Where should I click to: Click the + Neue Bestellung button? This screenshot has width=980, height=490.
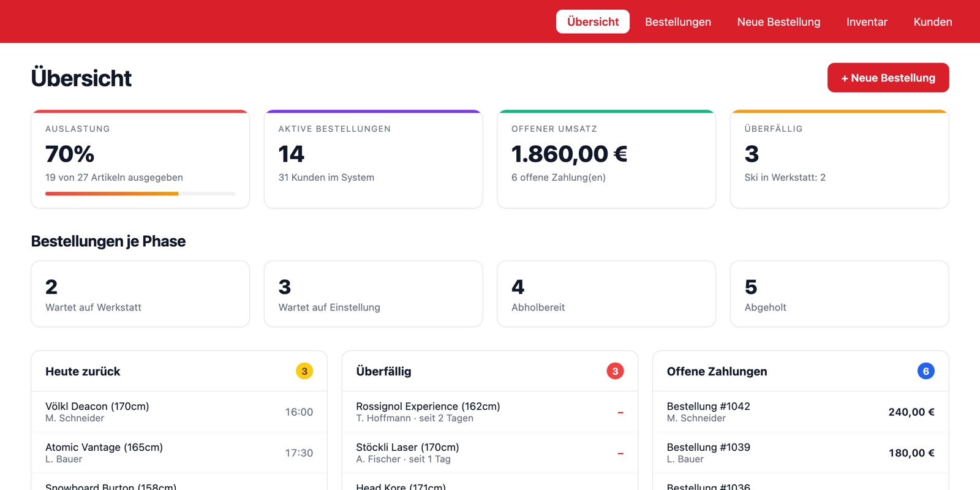[x=888, y=78]
